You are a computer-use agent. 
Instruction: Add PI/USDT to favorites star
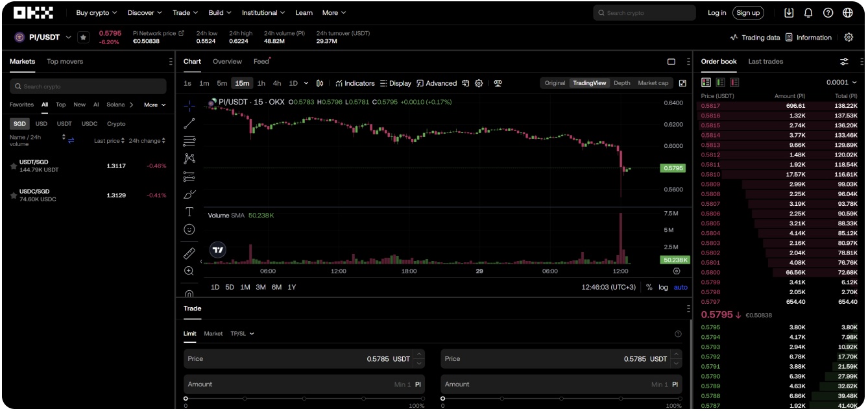pyautogui.click(x=84, y=38)
